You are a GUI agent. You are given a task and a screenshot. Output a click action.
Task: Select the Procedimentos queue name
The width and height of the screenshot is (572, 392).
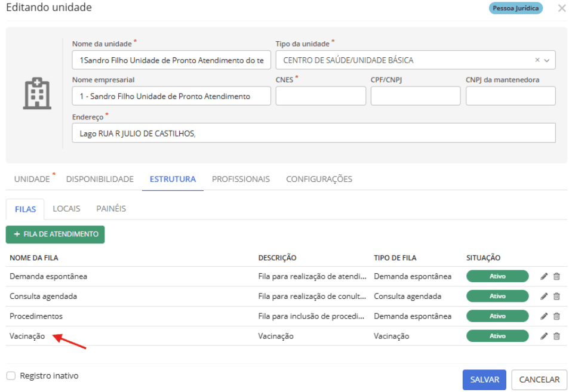[36, 316]
